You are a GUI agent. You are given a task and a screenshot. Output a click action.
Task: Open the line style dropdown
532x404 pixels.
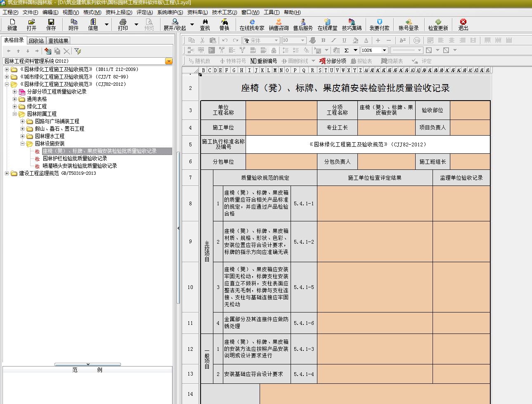420,50
